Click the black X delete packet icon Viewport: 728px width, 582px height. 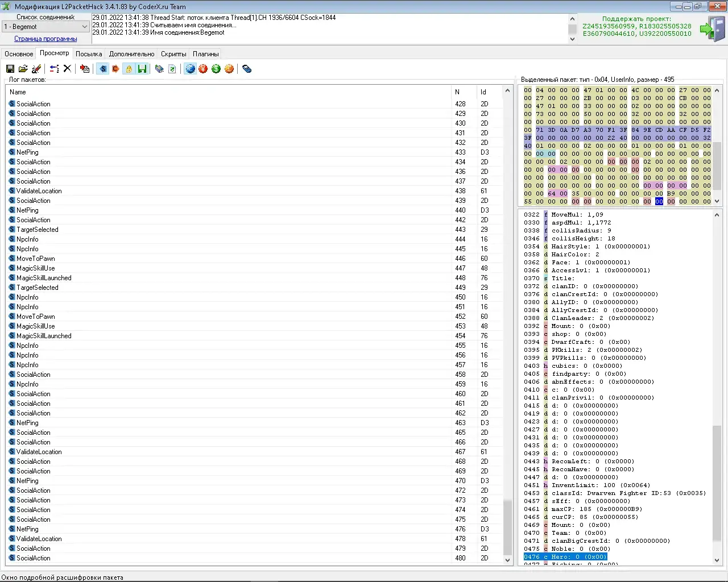67,69
